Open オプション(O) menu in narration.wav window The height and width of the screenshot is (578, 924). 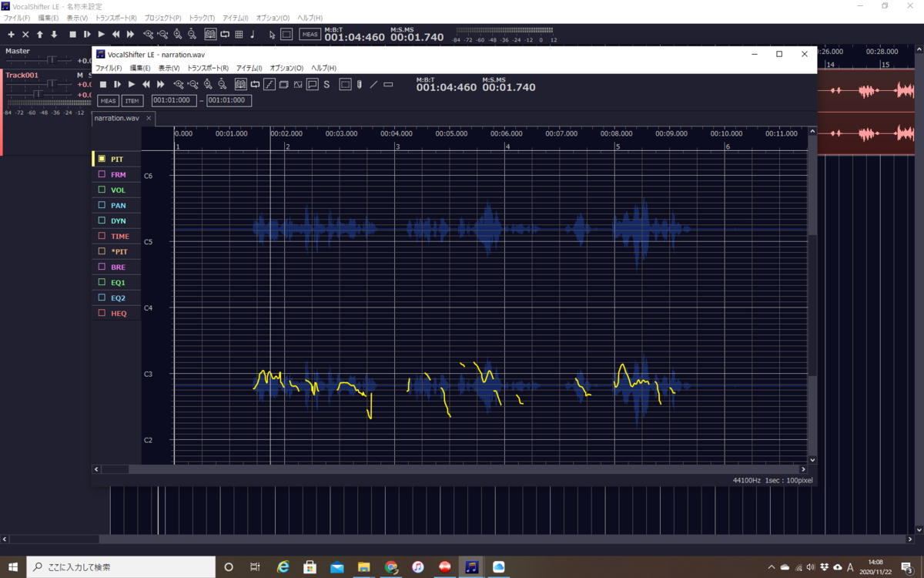[x=286, y=68]
